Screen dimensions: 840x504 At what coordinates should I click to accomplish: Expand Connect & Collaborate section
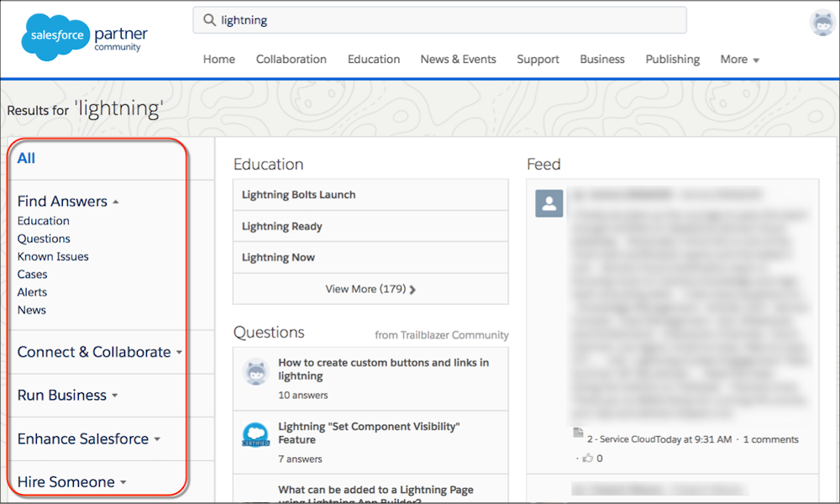pos(100,353)
